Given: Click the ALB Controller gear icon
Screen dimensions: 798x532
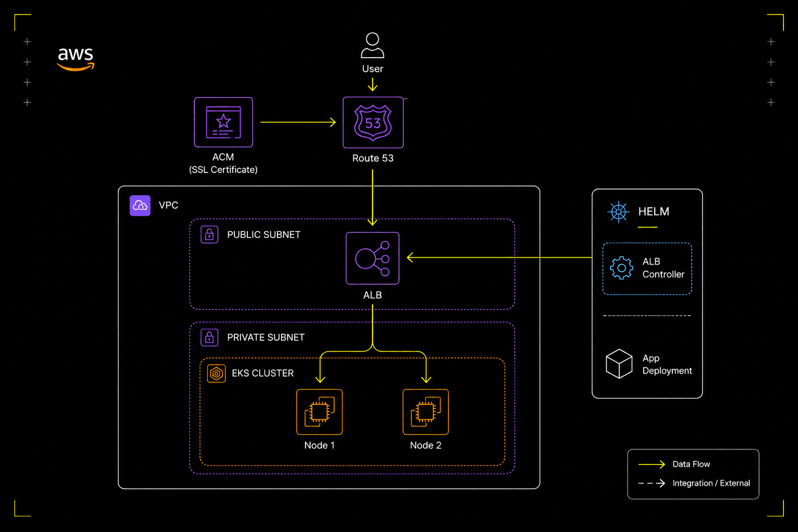Looking at the screenshot, I should point(621,268).
